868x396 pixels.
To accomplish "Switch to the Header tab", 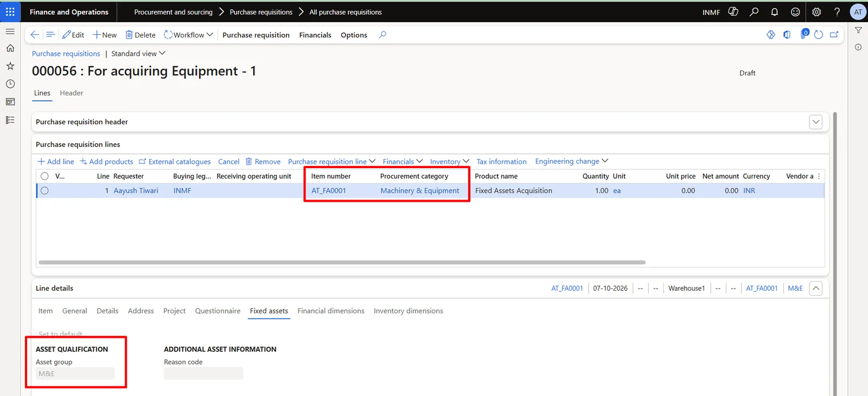I will [x=72, y=93].
